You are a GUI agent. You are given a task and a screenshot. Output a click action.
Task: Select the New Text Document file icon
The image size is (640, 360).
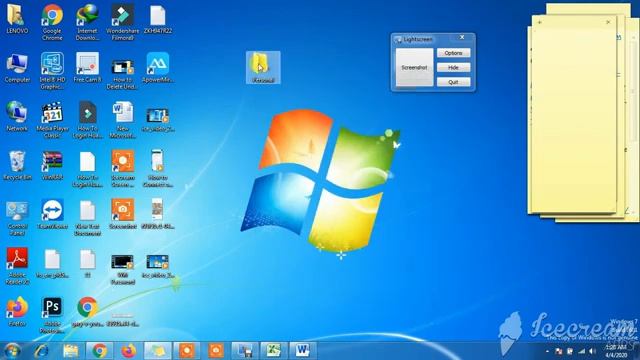(87, 218)
